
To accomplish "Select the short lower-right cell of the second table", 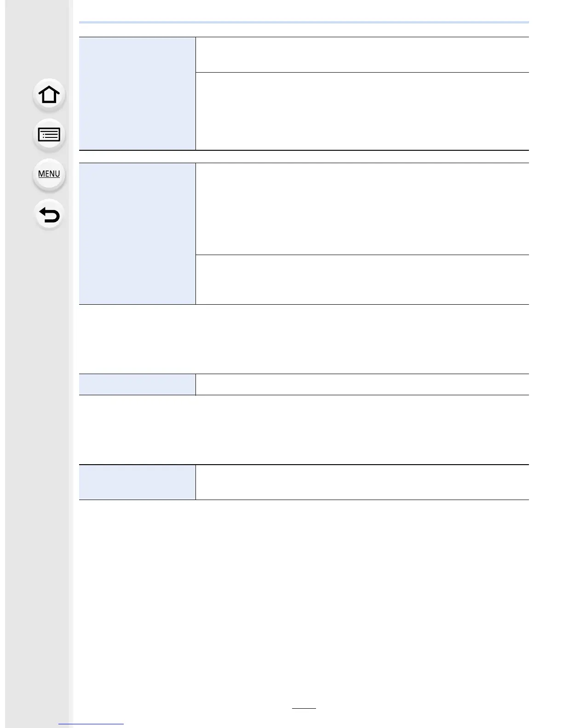I will coord(362,279).
